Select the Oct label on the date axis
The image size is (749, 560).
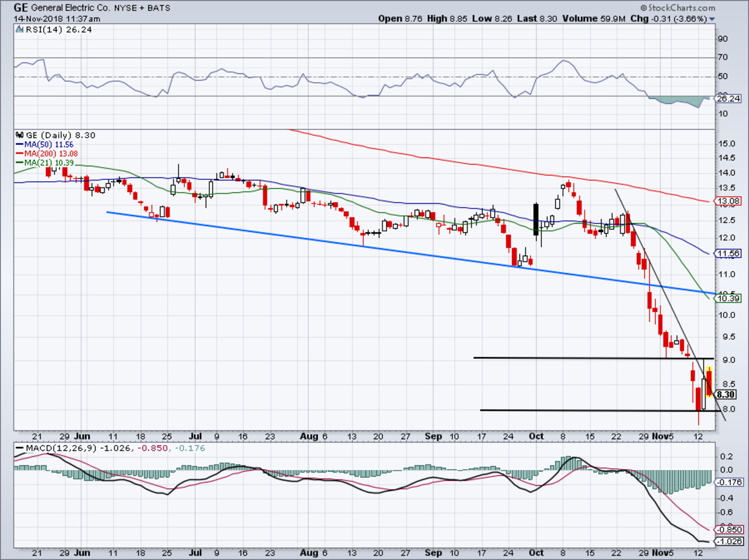(x=535, y=435)
